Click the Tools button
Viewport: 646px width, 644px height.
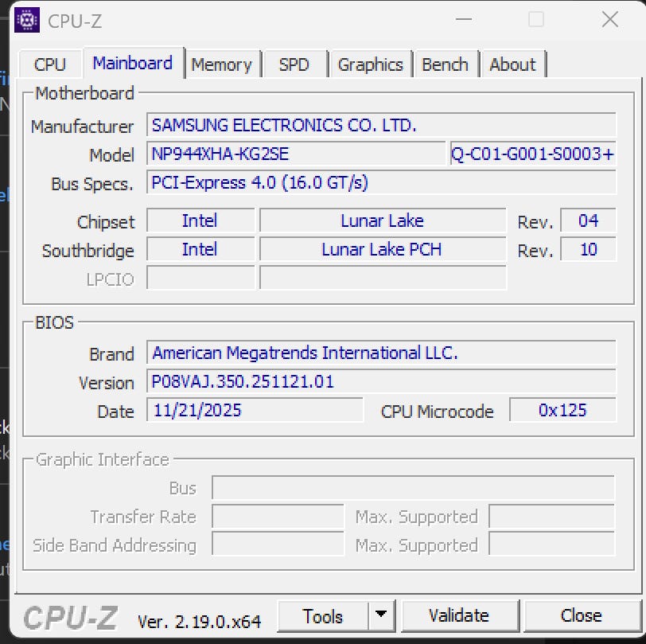tap(322, 616)
